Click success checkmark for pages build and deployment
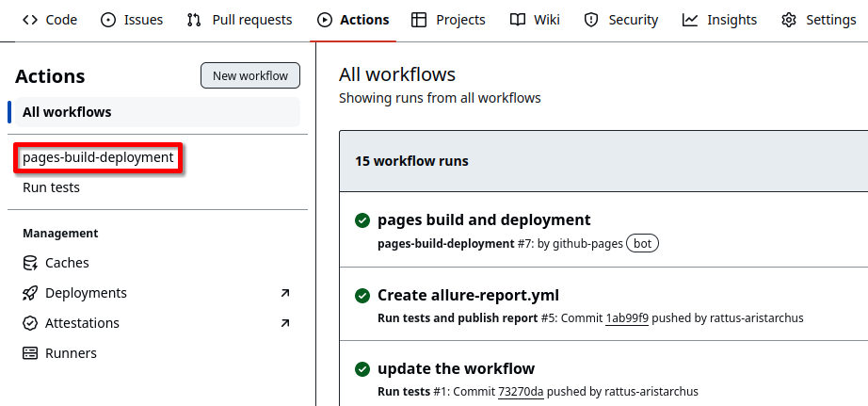 (x=362, y=220)
